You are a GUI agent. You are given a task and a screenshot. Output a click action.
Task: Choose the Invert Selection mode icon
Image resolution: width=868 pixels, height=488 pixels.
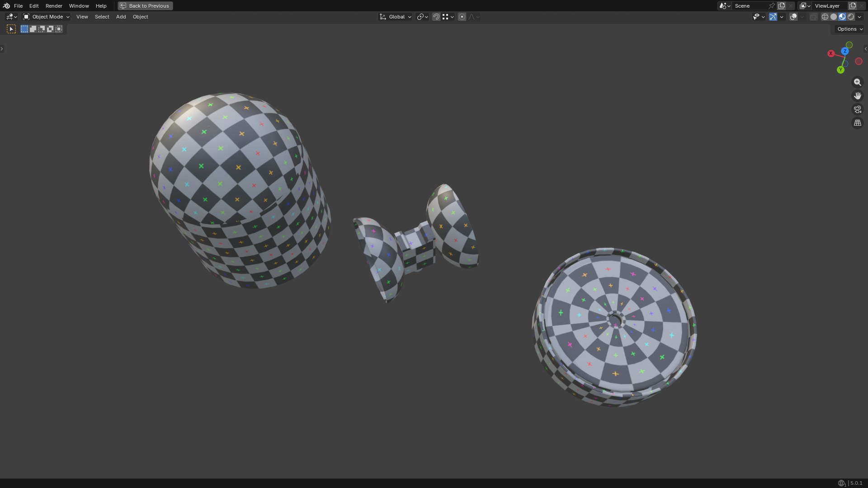(50, 29)
